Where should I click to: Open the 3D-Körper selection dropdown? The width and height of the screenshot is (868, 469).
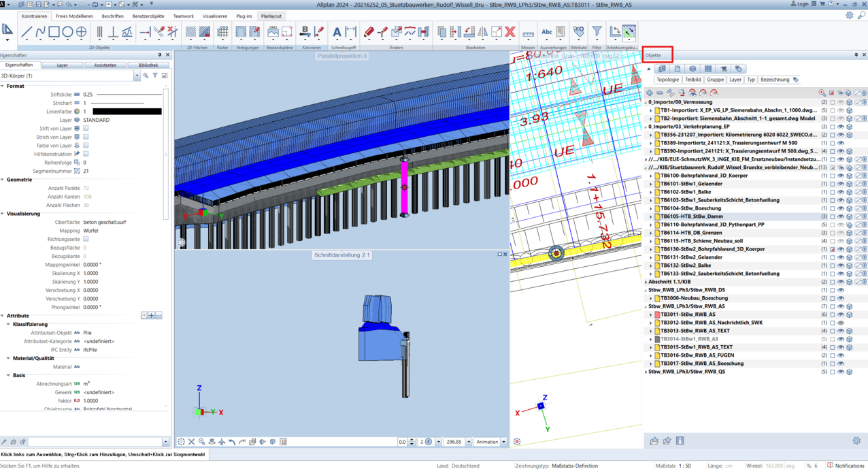click(137, 76)
